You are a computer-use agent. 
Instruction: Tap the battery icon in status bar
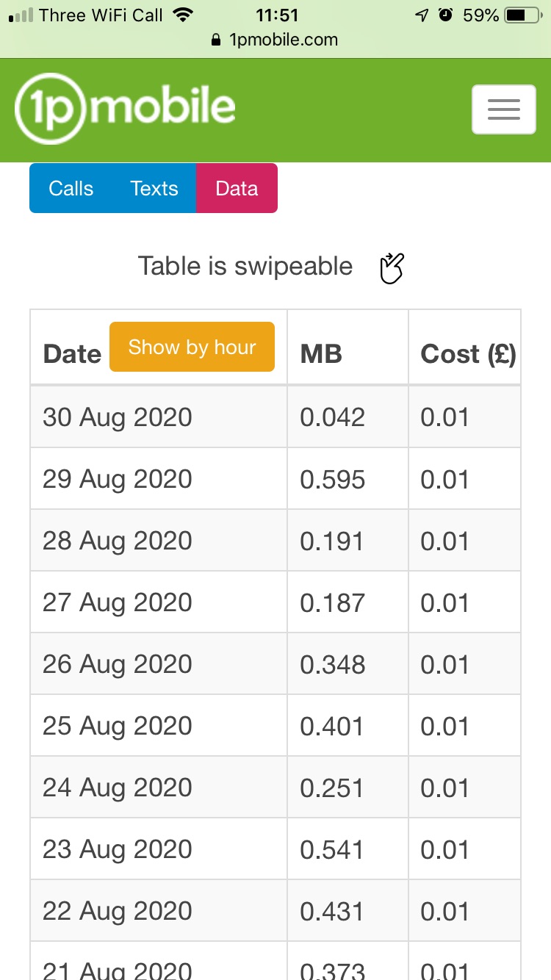coord(523,15)
